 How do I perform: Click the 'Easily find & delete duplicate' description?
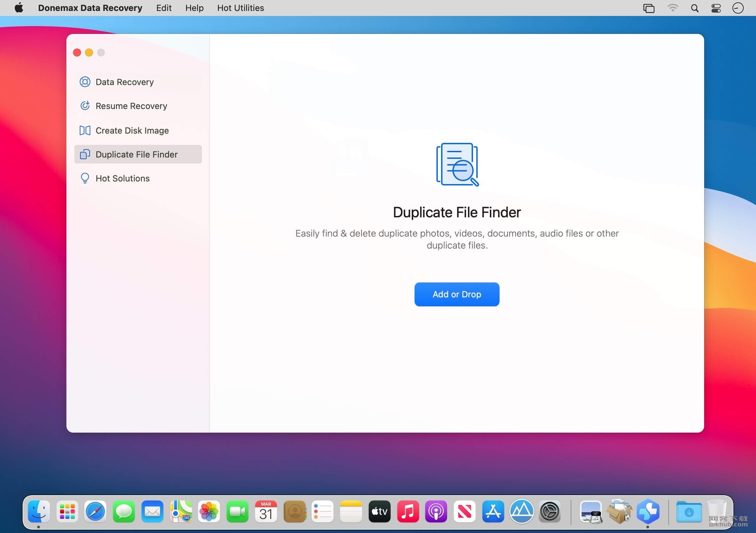(457, 239)
